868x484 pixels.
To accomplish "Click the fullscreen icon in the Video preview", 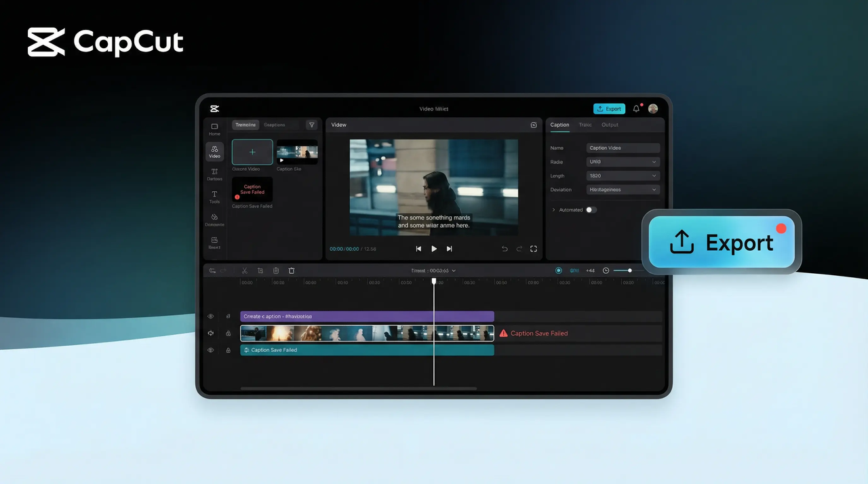I will tap(534, 249).
